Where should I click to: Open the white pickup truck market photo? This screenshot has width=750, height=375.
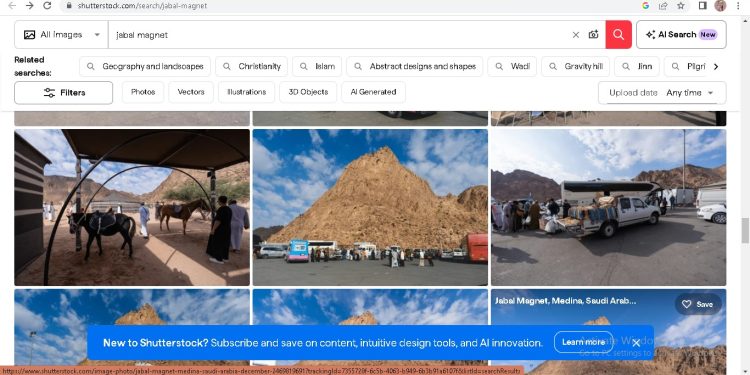click(608, 207)
